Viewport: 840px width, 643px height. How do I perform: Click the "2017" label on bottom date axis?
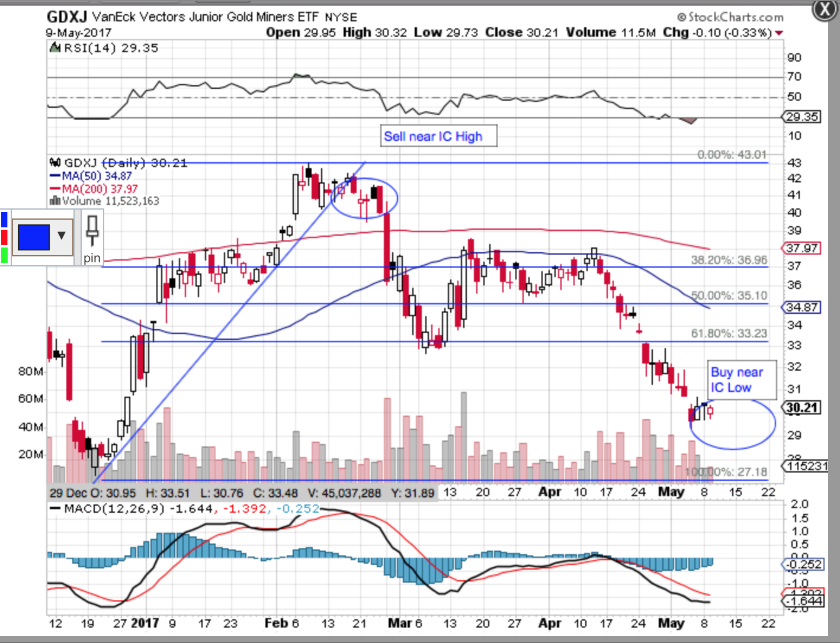coord(145,623)
